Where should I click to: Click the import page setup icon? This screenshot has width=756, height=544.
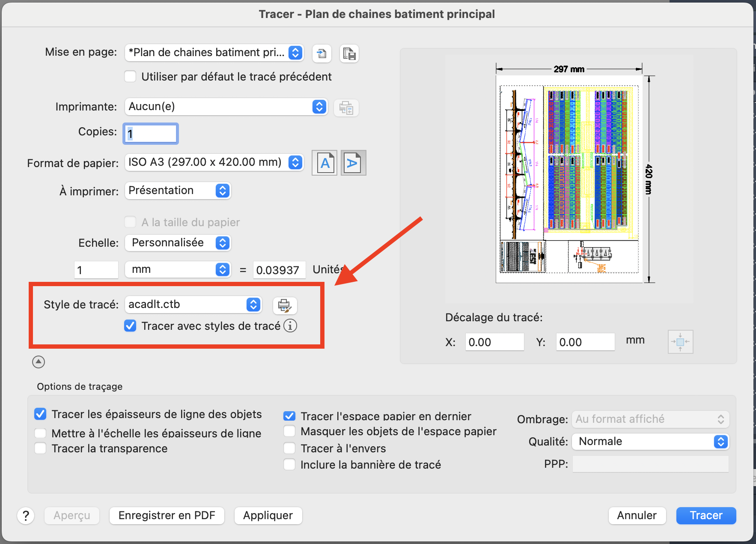tap(321, 54)
